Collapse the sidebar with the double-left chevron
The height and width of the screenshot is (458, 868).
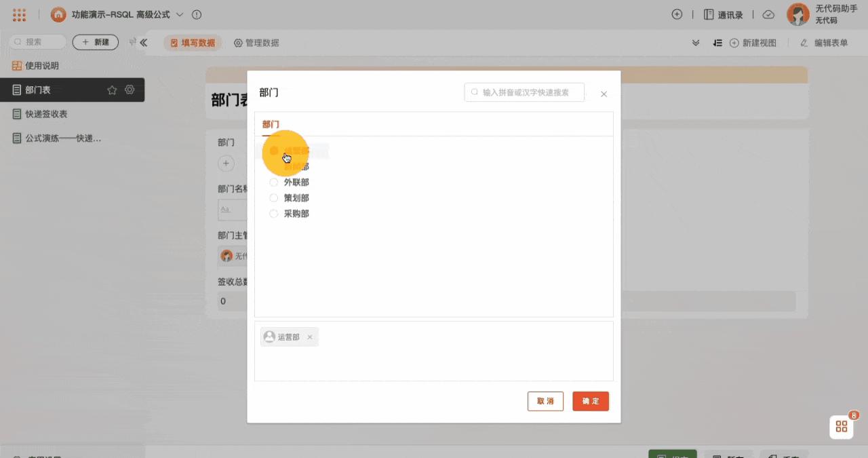143,42
